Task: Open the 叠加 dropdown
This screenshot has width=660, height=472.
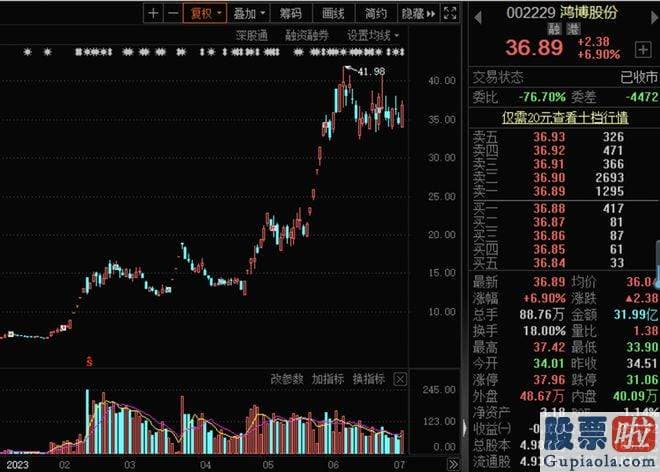Action: (249, 14)
